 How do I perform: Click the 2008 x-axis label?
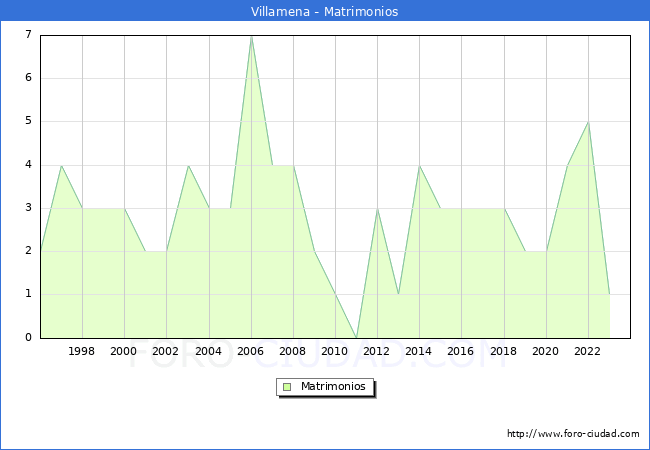[x=293, y=351]
